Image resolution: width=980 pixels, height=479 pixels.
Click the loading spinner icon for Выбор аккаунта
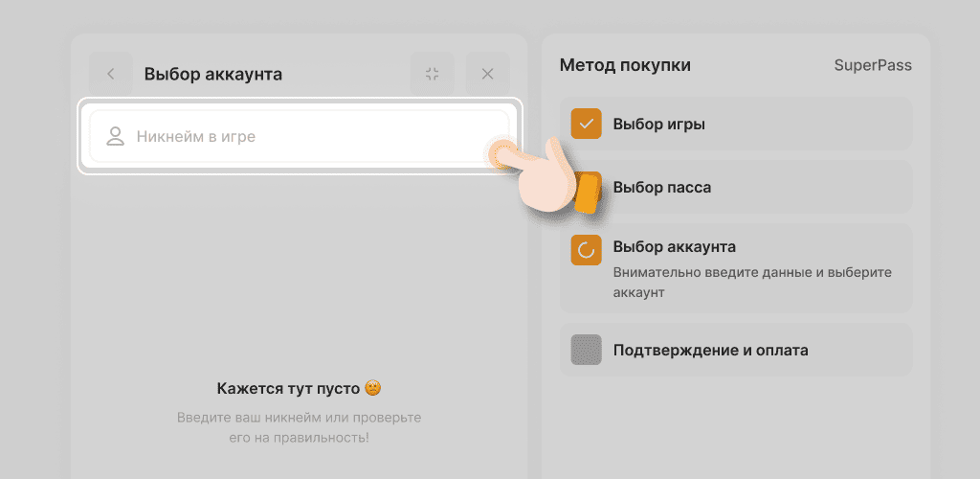[x=586, y=250]
